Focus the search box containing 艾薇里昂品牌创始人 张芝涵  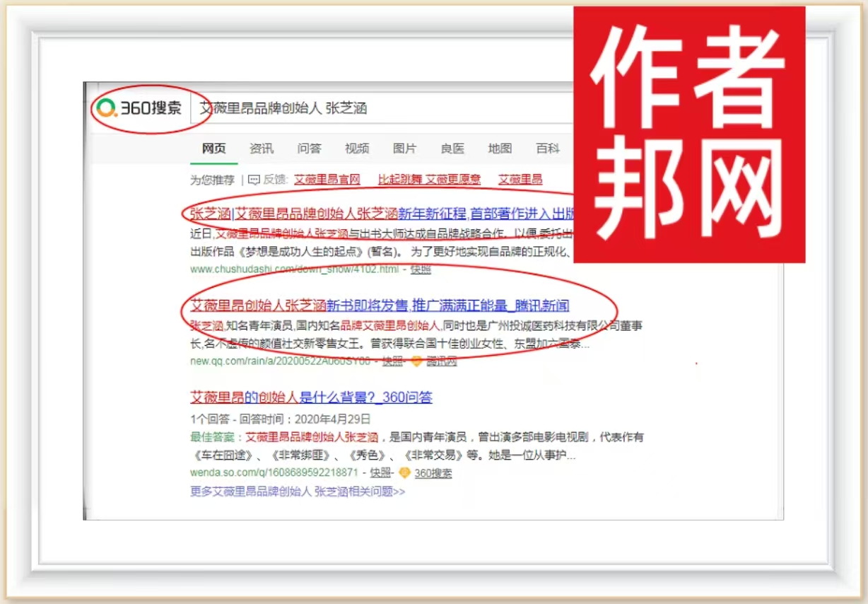pyautogui.click(x=382, y=109)
